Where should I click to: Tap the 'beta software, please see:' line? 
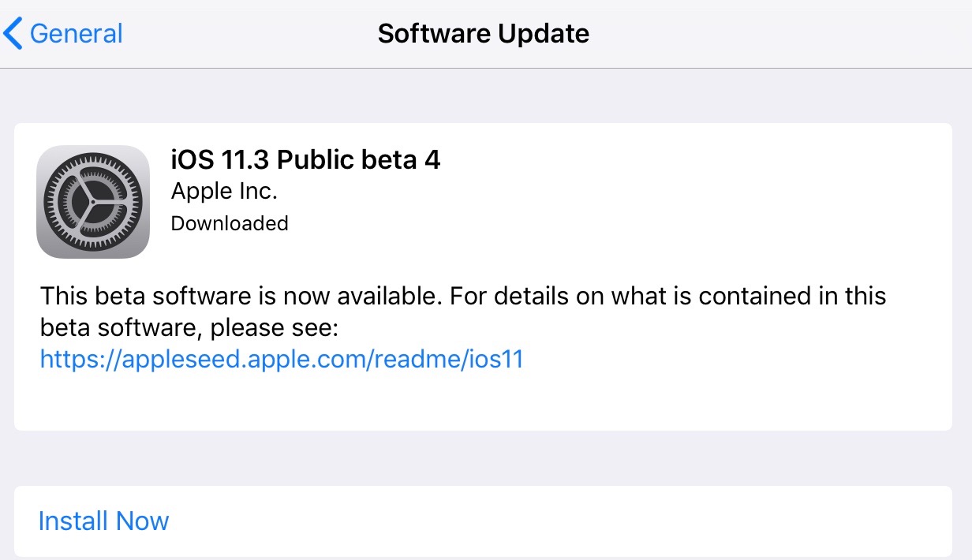pyautogui.click(x=189, y=327)
